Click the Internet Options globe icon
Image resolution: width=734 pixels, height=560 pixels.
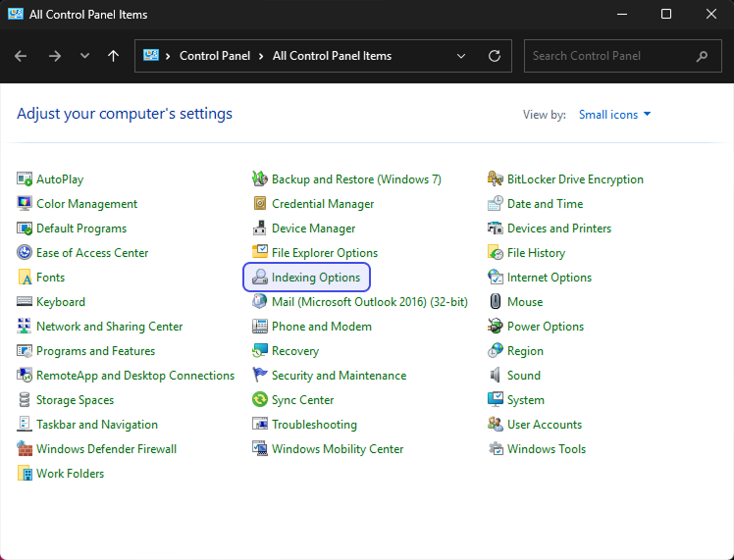[x=496, y=277]
